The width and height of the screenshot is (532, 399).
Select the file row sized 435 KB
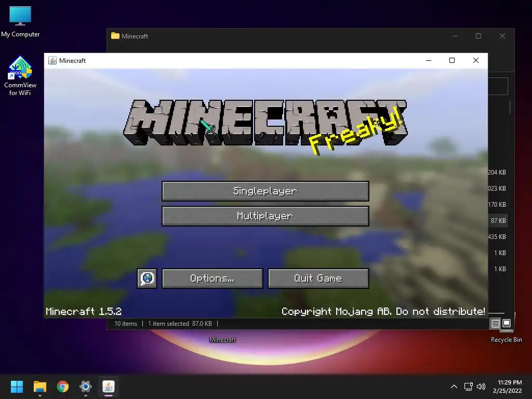[497, 237]
